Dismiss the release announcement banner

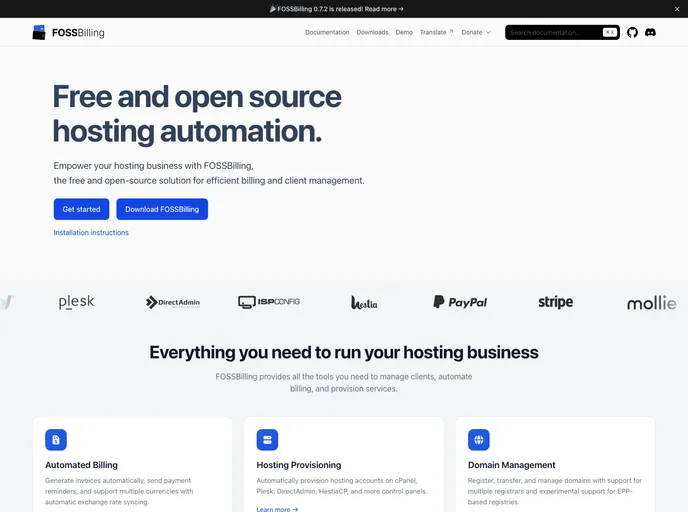pyautogui.click(x=677, y=9)
